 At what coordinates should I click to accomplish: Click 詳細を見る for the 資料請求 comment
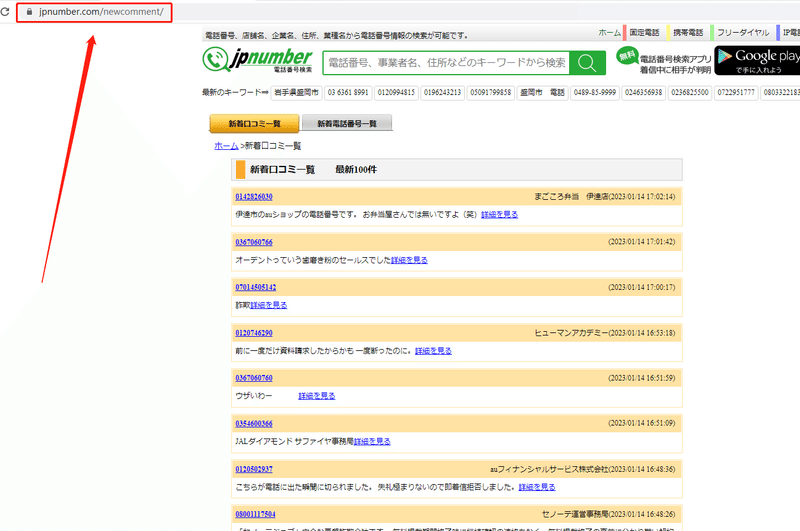point(433,351)
